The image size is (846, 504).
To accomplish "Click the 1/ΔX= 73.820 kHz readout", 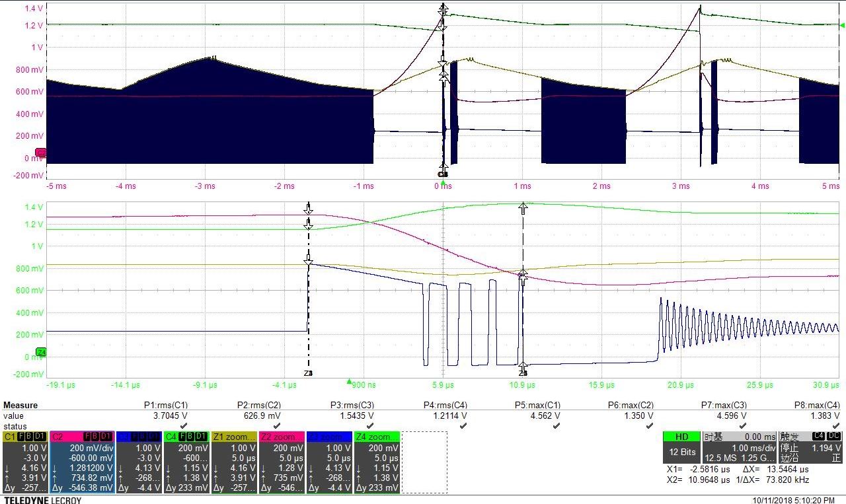I will click(x=771, y=480).
